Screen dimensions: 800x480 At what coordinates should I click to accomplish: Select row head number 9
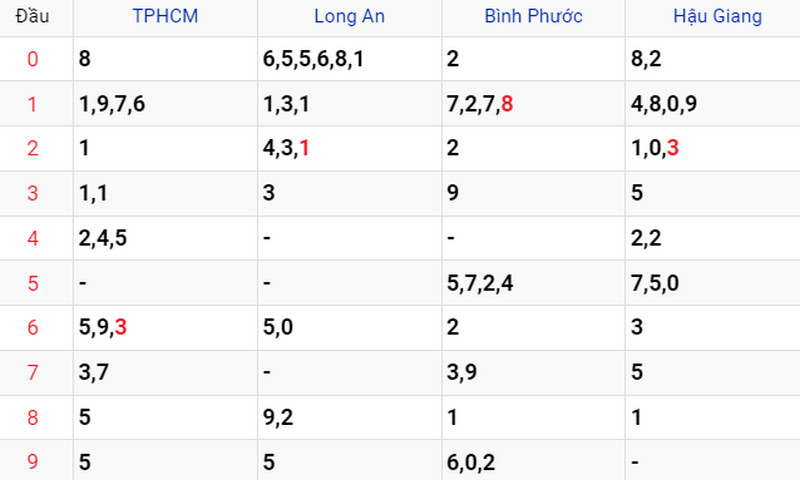(33, 462)
